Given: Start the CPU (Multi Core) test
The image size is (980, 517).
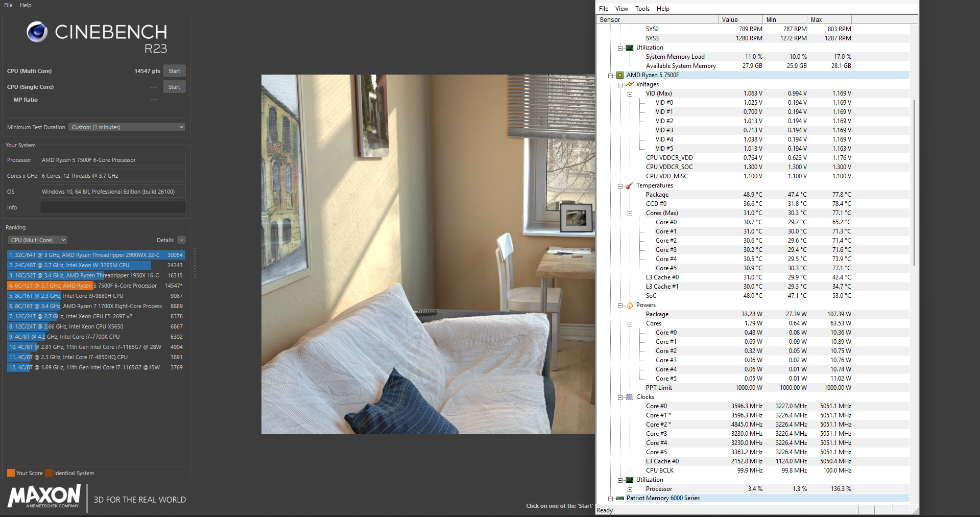Looking at the screenshot, I should (x=174, y=71).
